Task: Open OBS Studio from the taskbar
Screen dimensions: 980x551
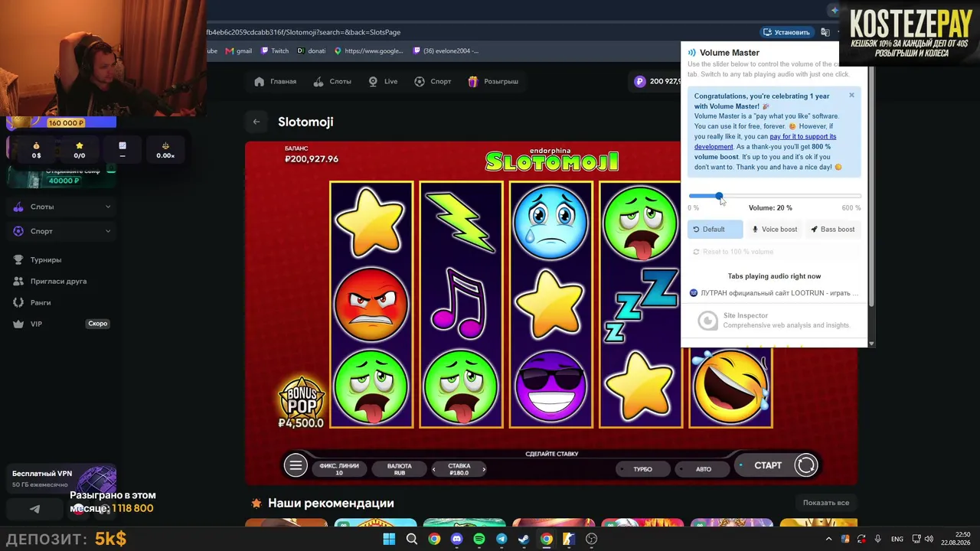Action: tap(591, 539)
